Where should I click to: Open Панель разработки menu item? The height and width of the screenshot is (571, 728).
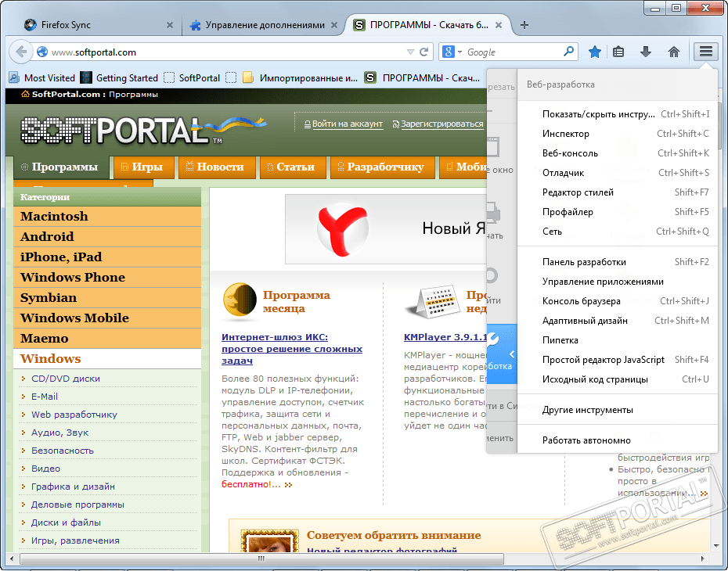(x=618, y=262)
